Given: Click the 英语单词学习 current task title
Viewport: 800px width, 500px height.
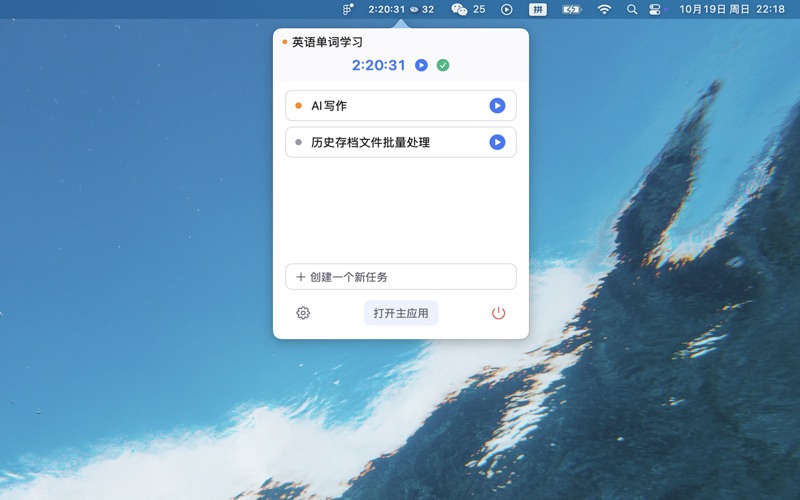Looking at the screenshot, I should 327,42.
